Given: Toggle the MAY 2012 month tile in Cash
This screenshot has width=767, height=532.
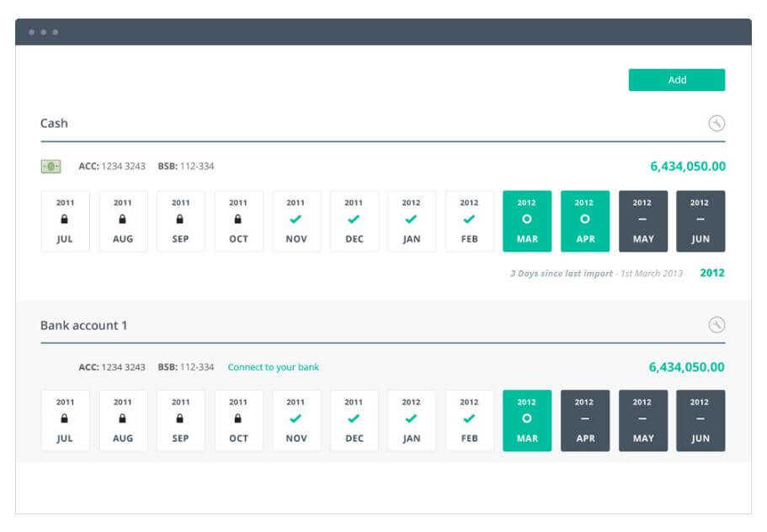Looking at the screenshot, I should pos(644,222).
